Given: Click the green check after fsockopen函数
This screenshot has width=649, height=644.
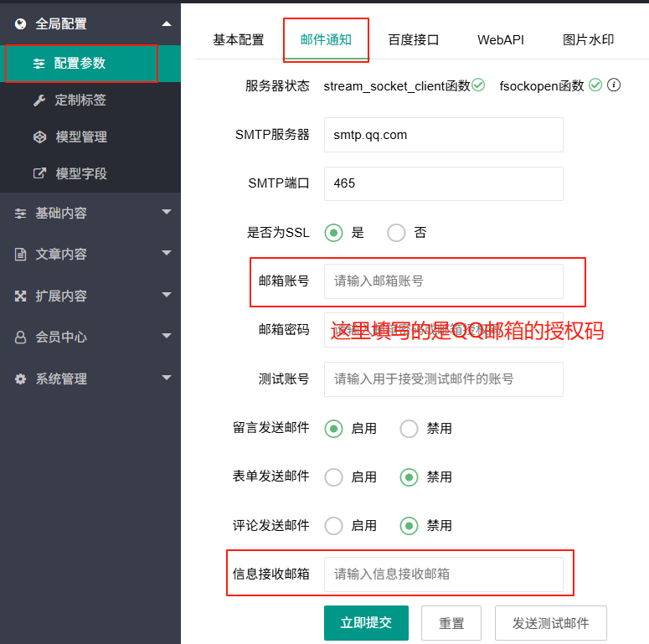Looking at the screenshot, I should (595, 85).
